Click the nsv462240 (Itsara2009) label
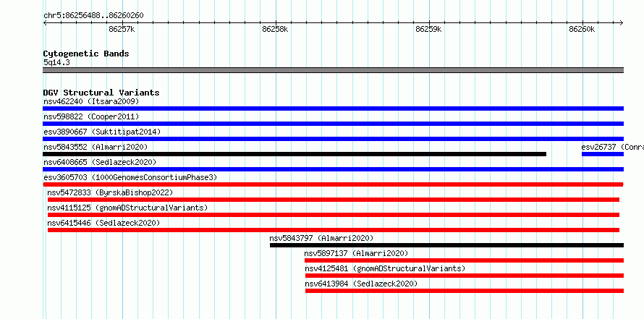 pyautogui.click(x=91, y=101)
